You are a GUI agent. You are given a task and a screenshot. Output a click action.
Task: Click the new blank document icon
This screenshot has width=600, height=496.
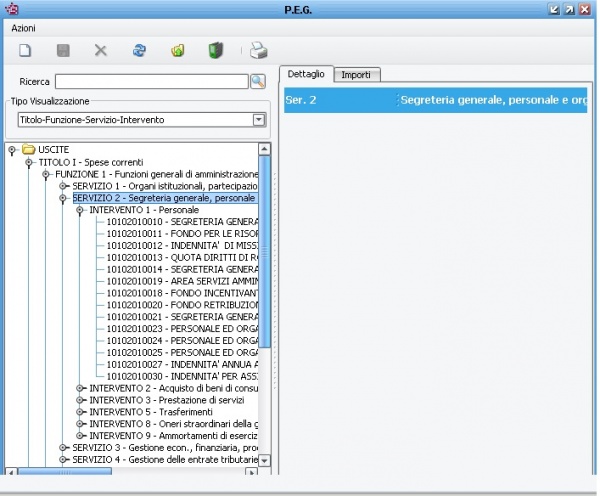pyautogui.click(x=26, y=50)
